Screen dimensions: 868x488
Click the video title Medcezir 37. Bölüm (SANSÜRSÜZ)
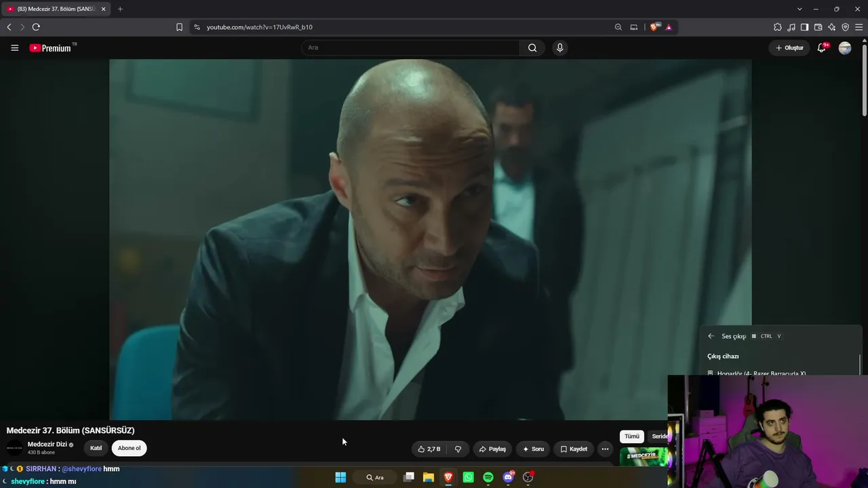click(x=71, y=430)
